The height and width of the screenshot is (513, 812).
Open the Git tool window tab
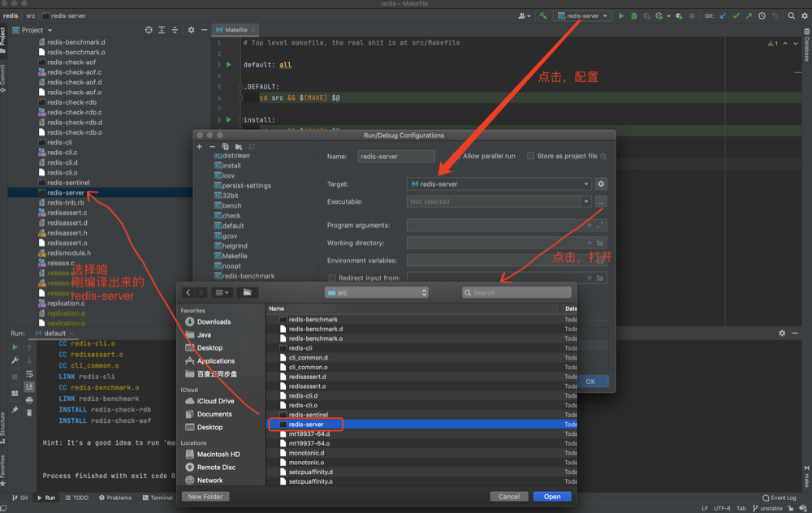tap(20, 498)
